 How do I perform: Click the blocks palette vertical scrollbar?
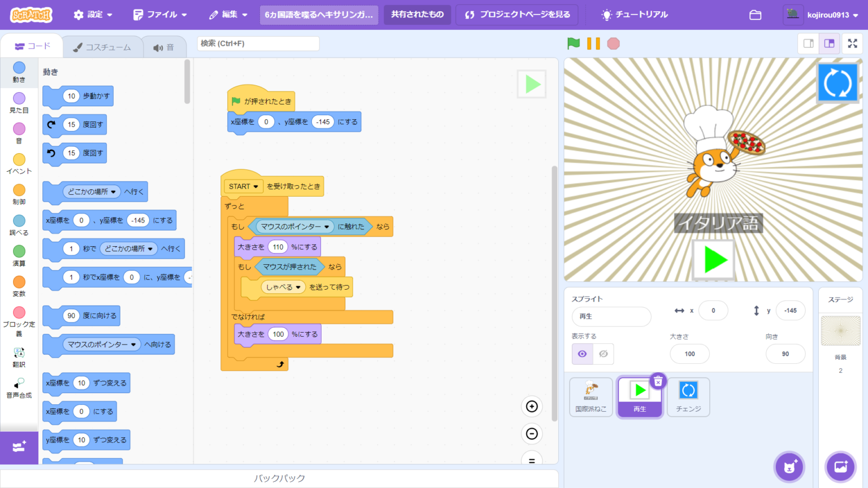pos(187,82)
